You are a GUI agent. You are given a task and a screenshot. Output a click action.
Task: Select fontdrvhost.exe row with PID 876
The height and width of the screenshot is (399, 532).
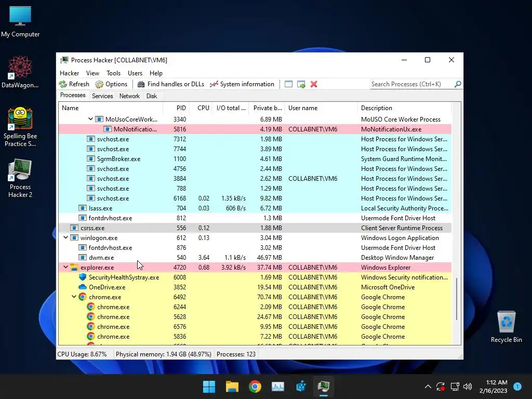tap(255, 248)
